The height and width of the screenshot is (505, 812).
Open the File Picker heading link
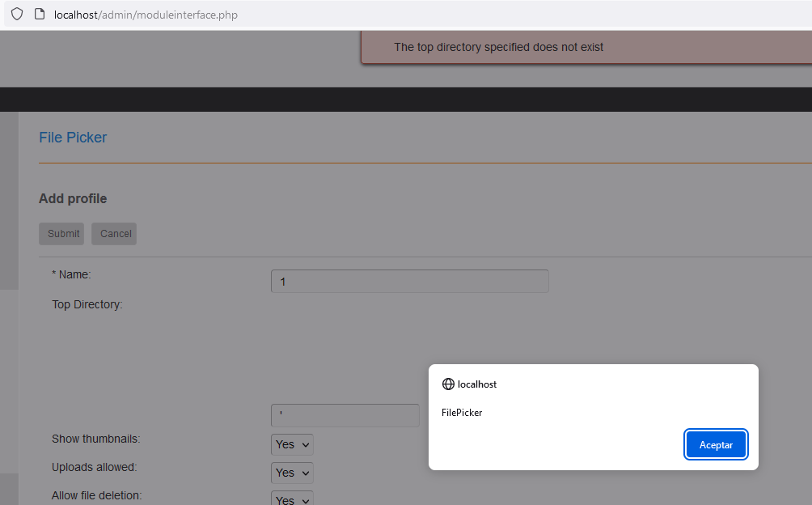pos(73,138)
